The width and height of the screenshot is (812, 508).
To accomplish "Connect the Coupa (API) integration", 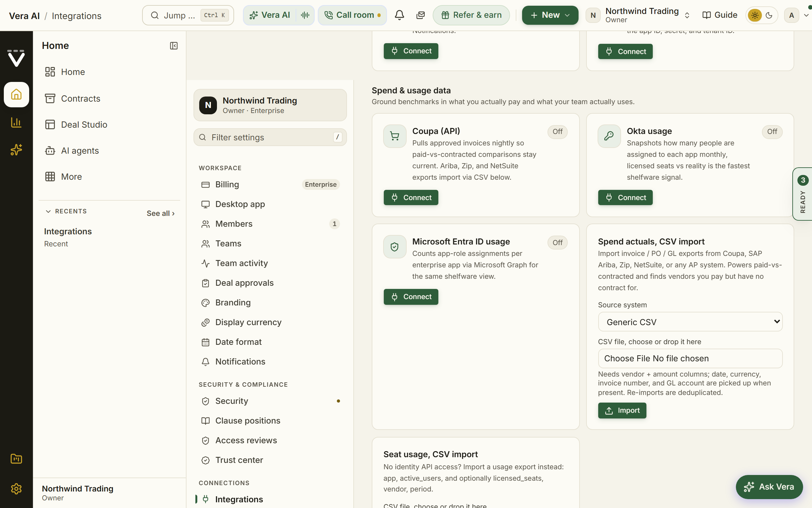I will click(411, 197).
